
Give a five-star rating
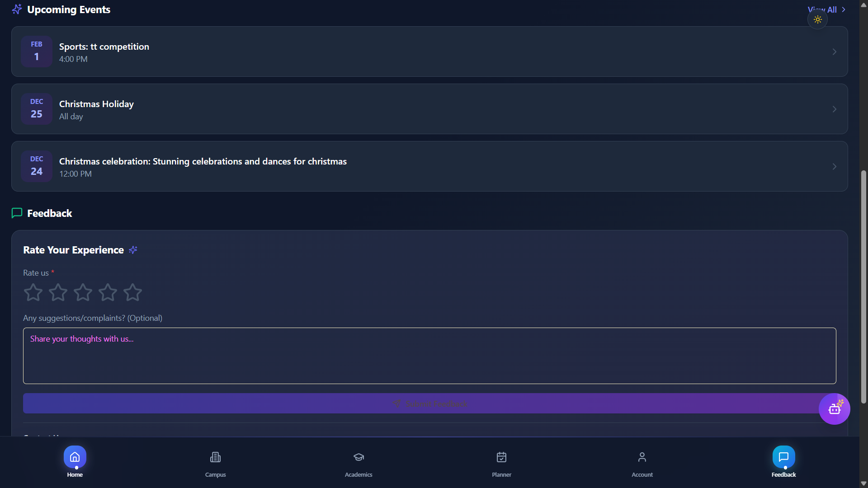(x=132, y=292)
